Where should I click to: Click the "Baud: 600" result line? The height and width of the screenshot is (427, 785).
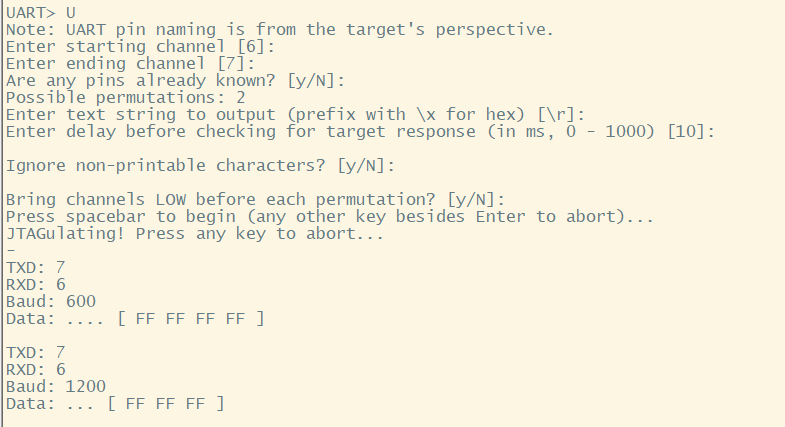tap(45, 301)
